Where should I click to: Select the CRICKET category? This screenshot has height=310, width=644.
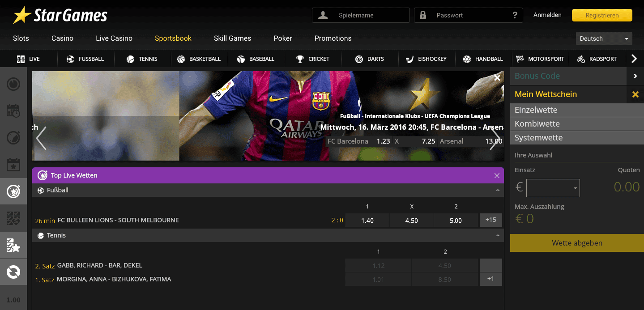pos(313,59)
